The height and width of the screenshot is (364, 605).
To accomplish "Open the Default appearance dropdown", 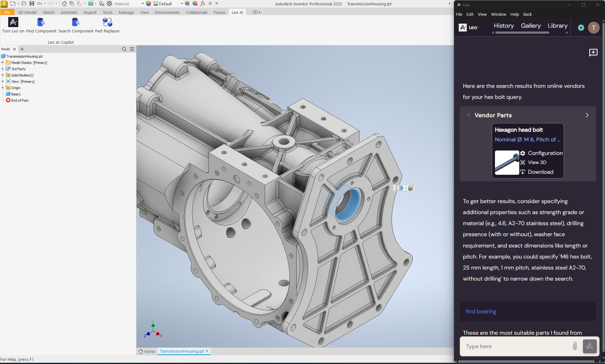I will [x=182, y=4].
